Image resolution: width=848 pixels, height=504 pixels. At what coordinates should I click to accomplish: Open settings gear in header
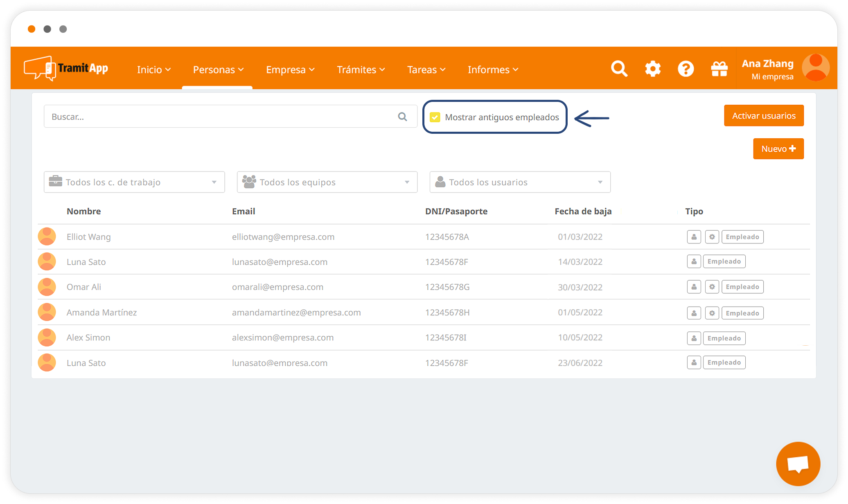tap(653, 69)
